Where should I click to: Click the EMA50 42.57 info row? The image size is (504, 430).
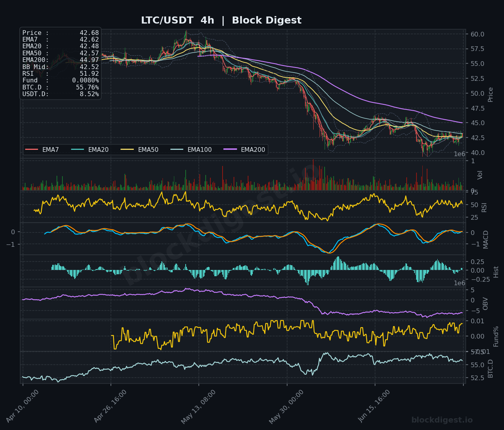[60, 53]
